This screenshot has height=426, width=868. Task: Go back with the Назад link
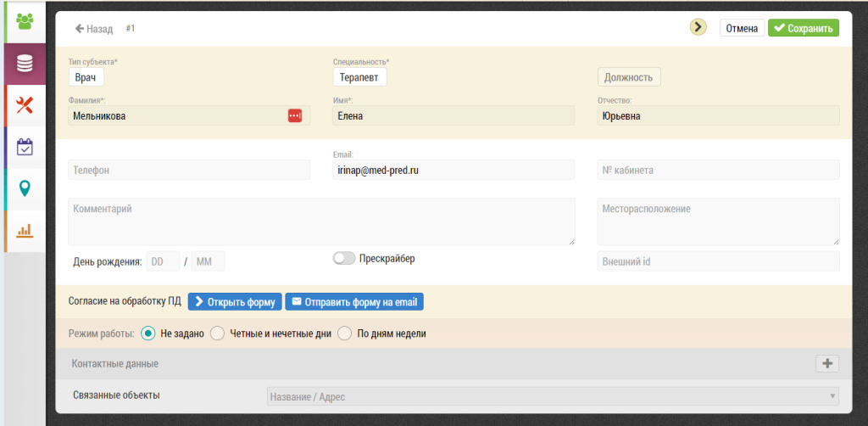[x=94, y=29]
